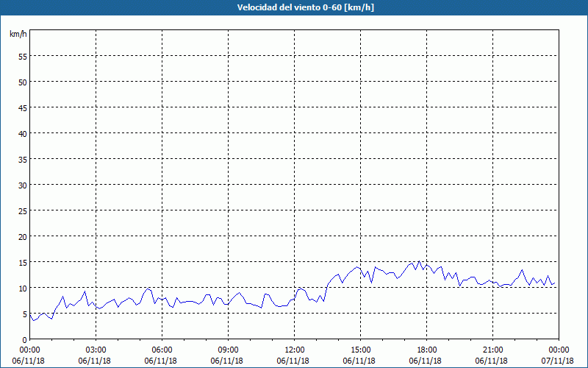Click the x-axis time label '15:00'
Image resolution: width=588 pixels, height=368 pixels.
point(360,350)
